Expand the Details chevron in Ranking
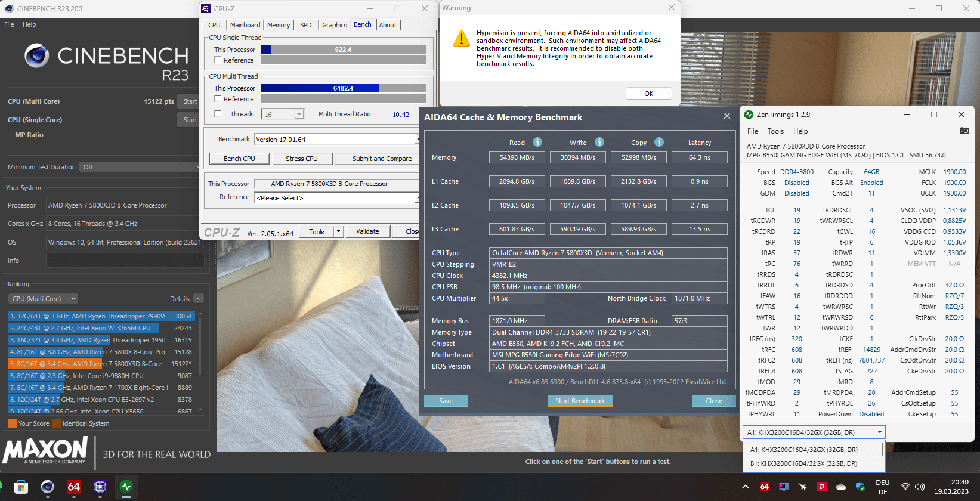The width and height of the screenshot is (980, 501). pos(199,299)
